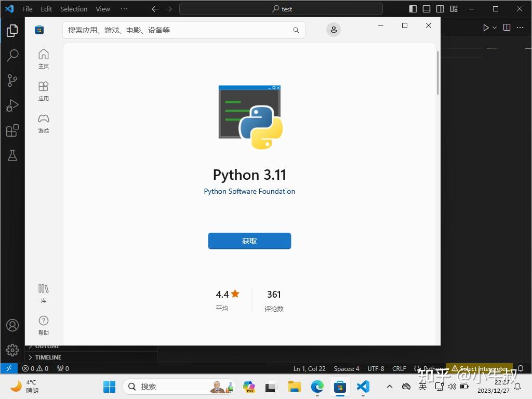
Task: Select the Run and Debug icon
Action: (x=12, y=105)
